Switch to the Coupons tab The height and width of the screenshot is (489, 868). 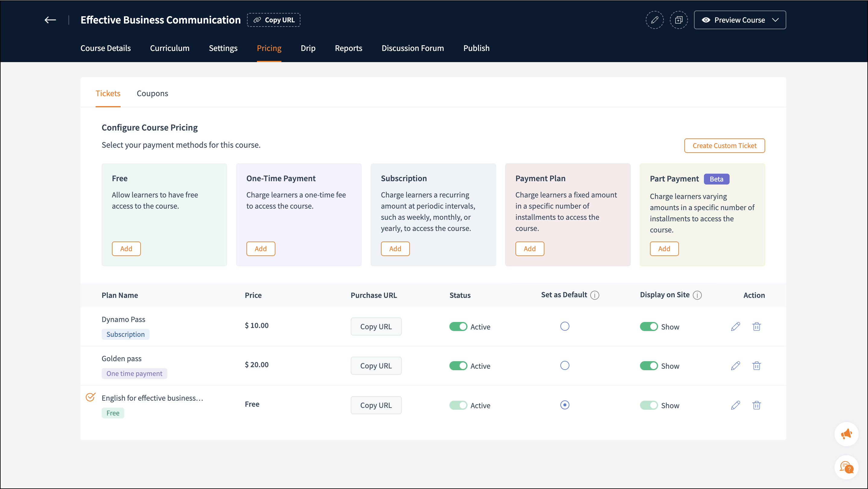[x=152, y=93]
